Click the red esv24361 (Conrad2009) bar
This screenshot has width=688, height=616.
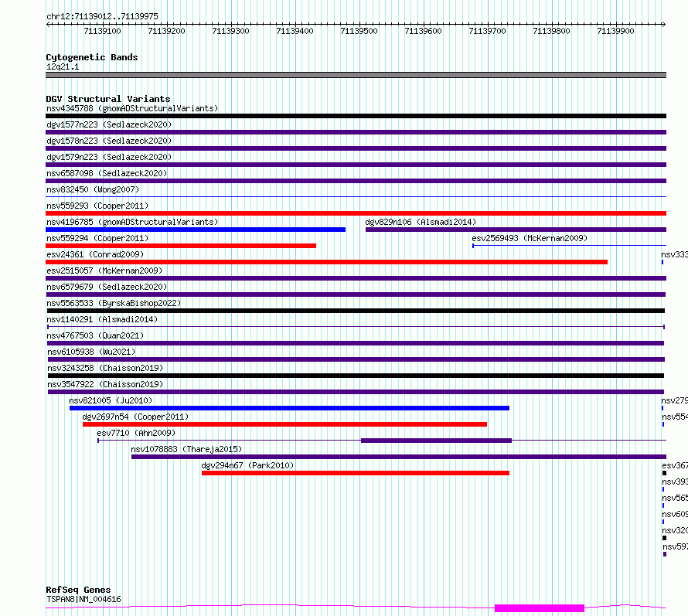[326, 262]
